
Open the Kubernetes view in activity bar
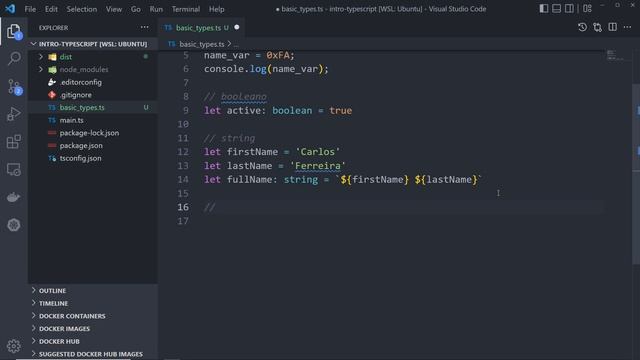(14, 225)
